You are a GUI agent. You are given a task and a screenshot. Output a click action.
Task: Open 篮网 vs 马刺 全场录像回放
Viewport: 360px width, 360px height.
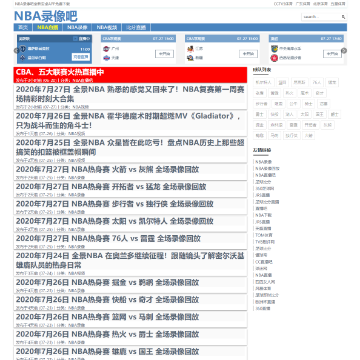tap(107, 317)
